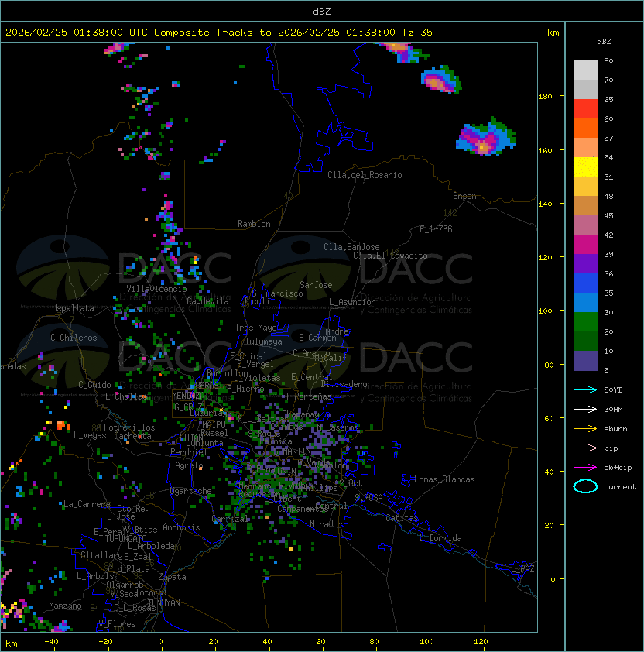This screenshot has width=644, height=652.
Task: Click the 'Ugarteche' map label
Action: point(191,491)
